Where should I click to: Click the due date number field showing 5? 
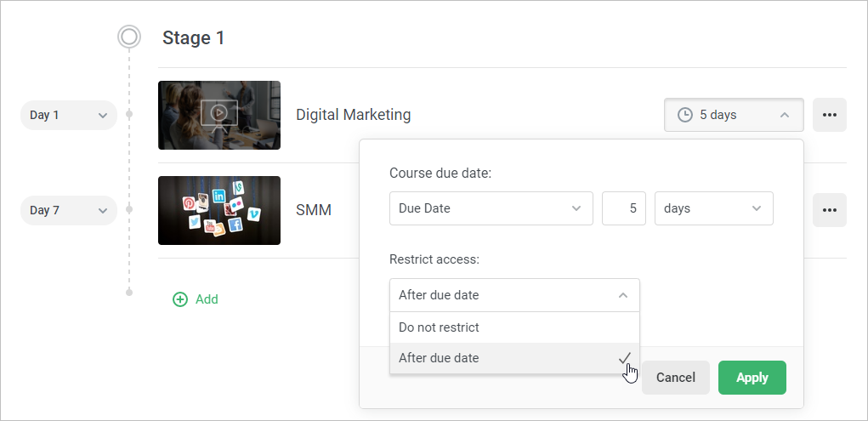pos(624,208)
